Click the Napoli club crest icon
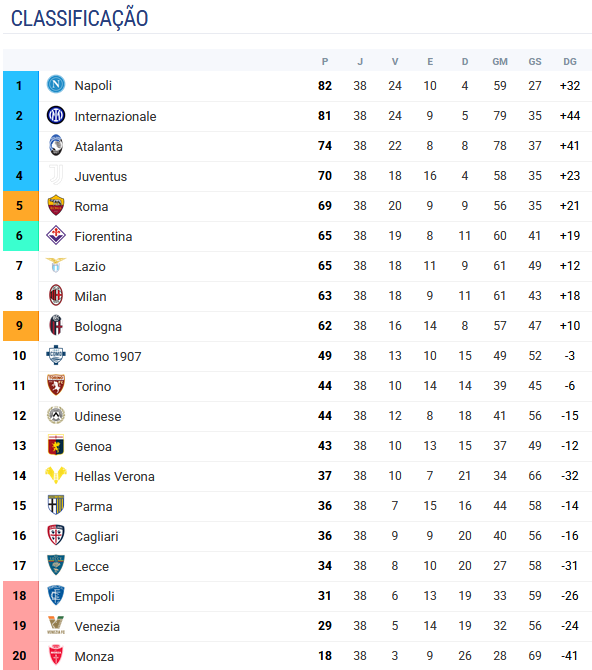This screenshot has height=670, width=592. 56,85
